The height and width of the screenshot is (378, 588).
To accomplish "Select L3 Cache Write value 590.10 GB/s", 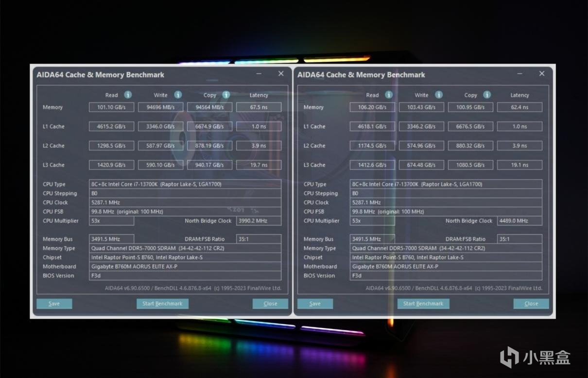I will (x=161, y=165).
